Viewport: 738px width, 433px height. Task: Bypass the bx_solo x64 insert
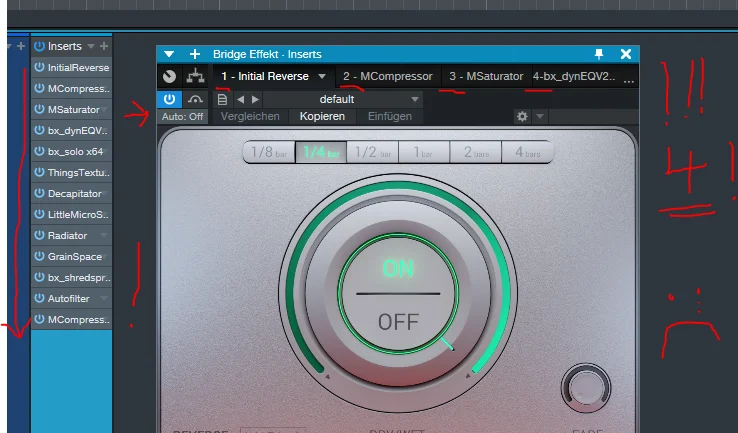(x=39, y=152)
